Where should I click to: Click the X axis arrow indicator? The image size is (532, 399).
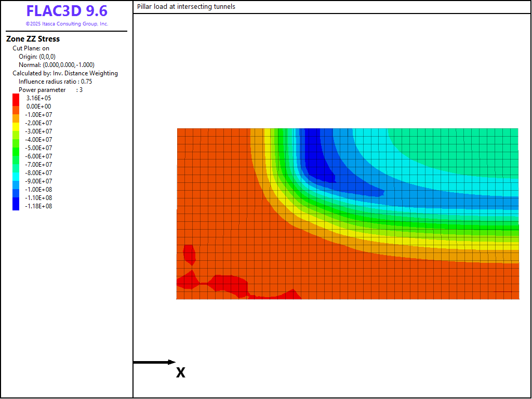154,362
